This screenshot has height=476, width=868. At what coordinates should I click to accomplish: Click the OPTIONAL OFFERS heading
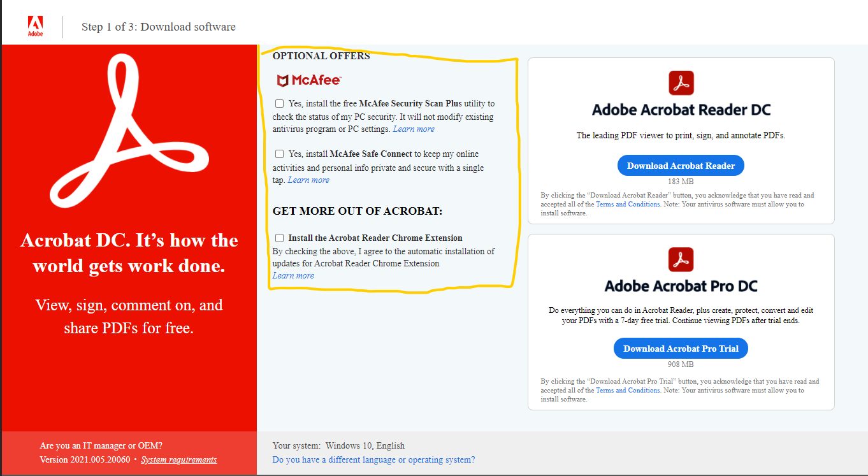[321, 56]
